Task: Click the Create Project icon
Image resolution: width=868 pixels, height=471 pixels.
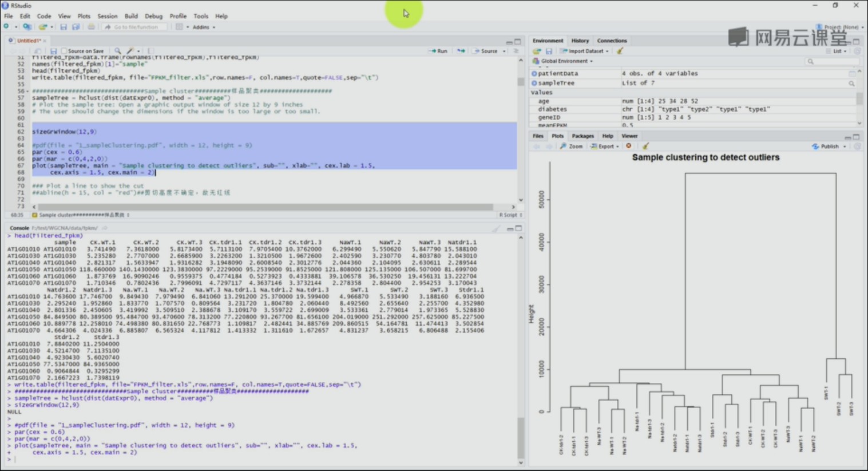Action: pyautogui.click(x=26, y=27)
